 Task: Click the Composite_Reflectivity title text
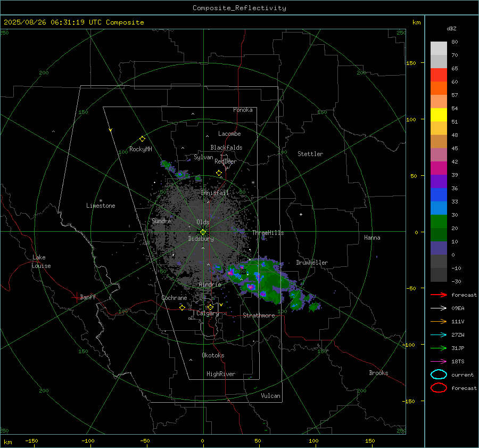pyautogui.click(x=240, y=8)
